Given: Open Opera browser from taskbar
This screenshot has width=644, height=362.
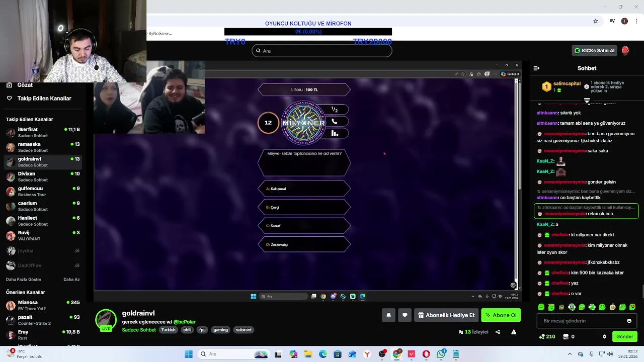Looking at the screenshot, I should click(x=426, y=354).
